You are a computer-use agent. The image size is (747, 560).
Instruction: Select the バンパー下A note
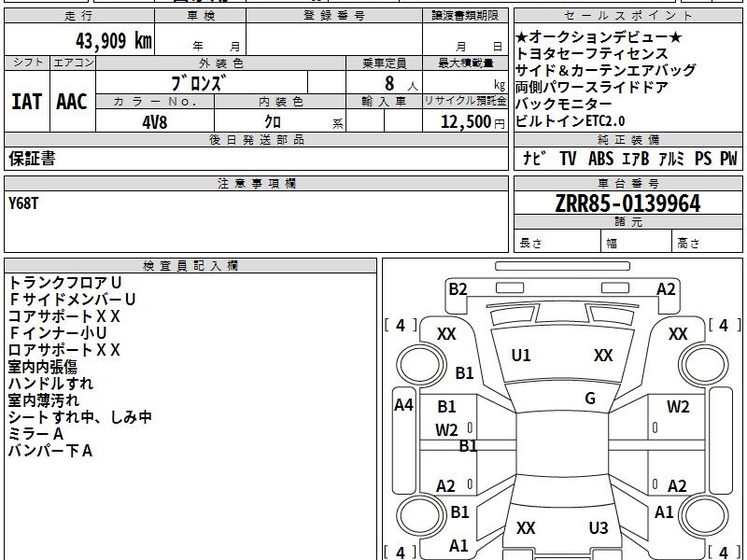coord(50,451)
